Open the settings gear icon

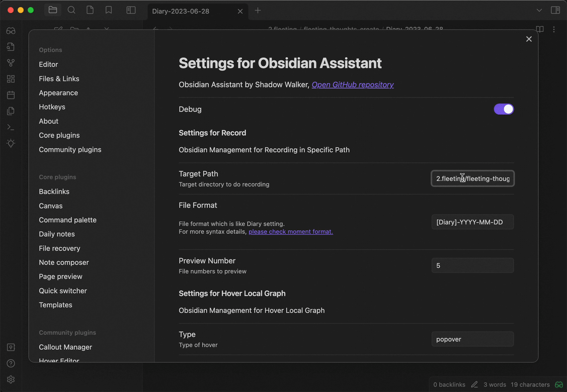click(11, 379)
